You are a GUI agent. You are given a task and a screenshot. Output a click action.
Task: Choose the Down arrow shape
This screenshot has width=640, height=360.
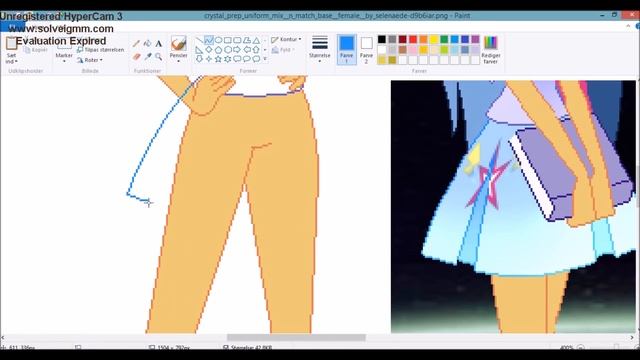point(199,59)
